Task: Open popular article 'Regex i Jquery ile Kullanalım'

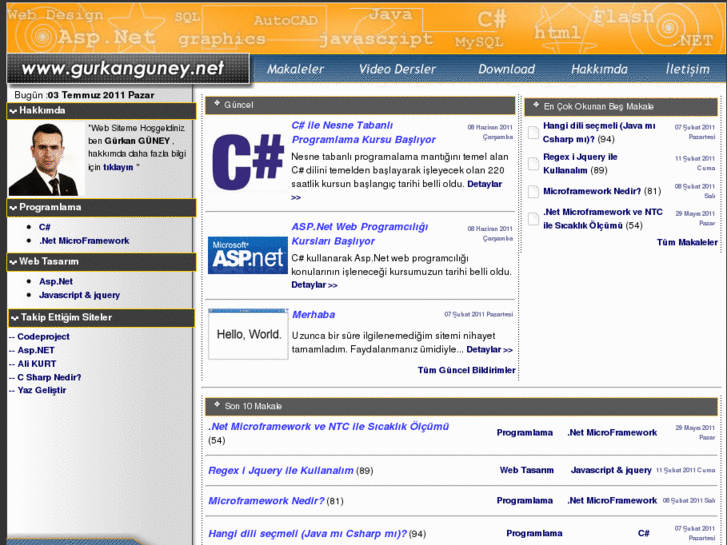Action: pyautogui.click(x=580, y=164)
